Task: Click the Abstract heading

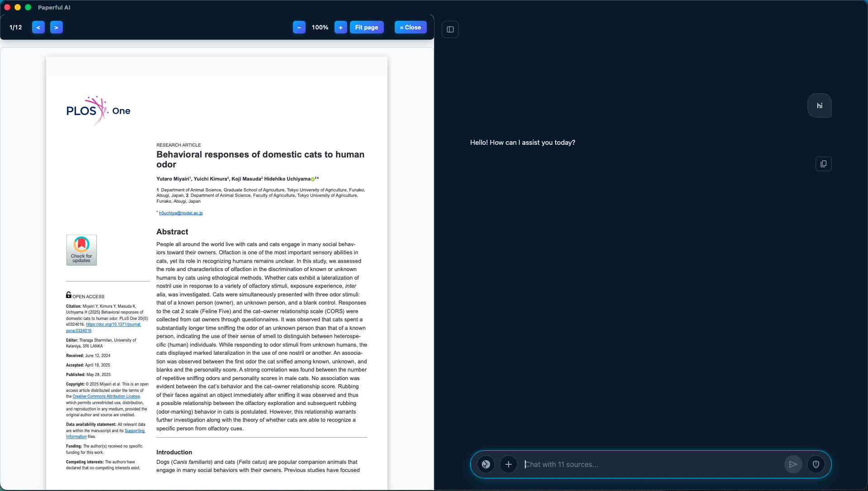Action: [172, 232]
